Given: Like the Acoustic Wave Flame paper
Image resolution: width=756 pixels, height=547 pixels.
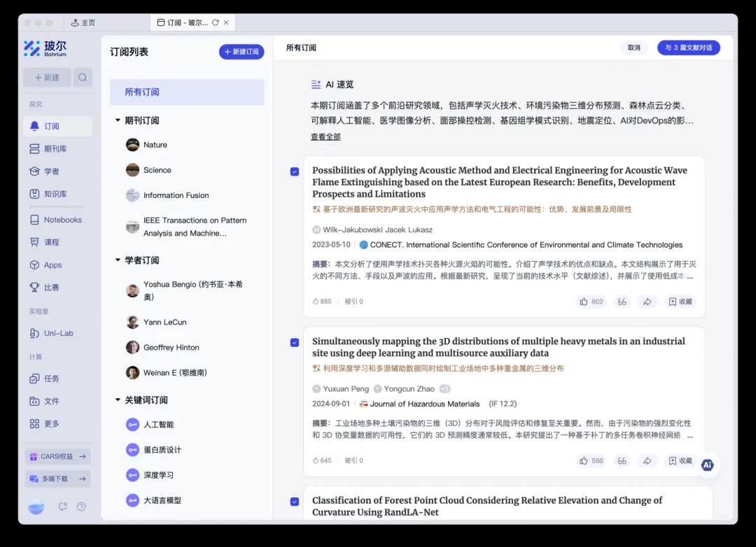Looking at the screenshot, I should tap(590, 301).
